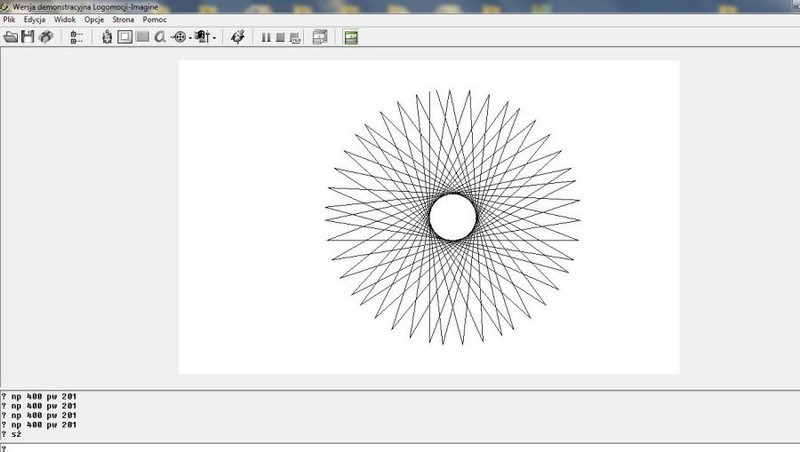Open the Plik menu
The image size is (800, 452).
[10, 20]
